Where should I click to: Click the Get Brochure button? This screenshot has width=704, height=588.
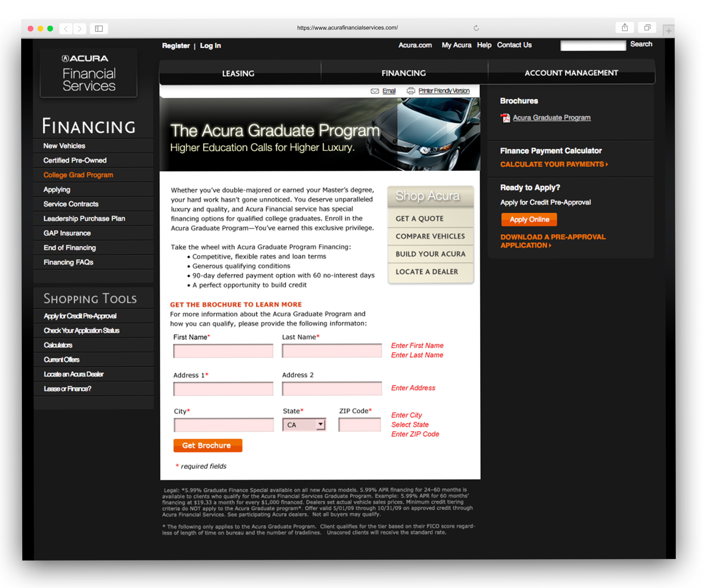coord(208,445)
